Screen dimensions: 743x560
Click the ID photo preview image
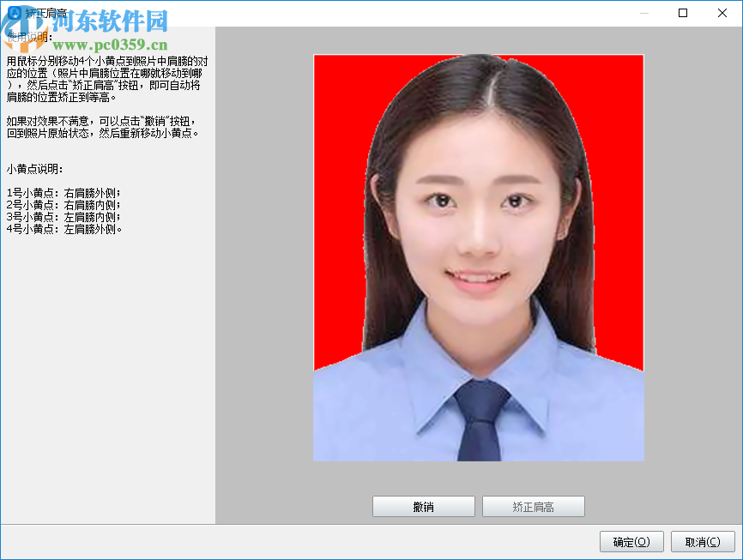click(x=479, y=258)
